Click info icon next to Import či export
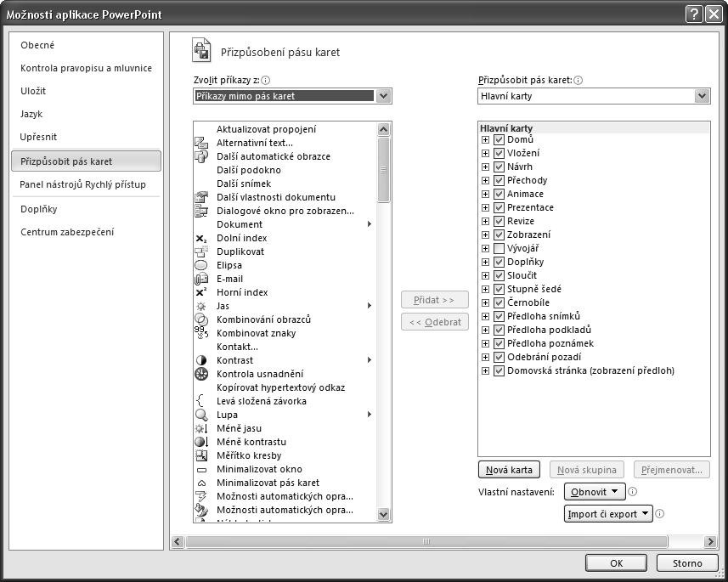Image resolution: width=728 pixels, height=582 pixels. click(x=659, y=514)
